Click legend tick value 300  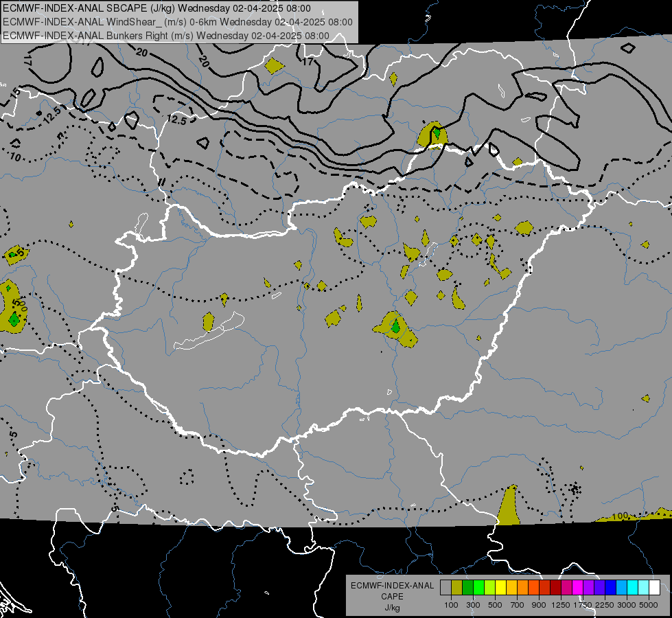pos(473,605)
